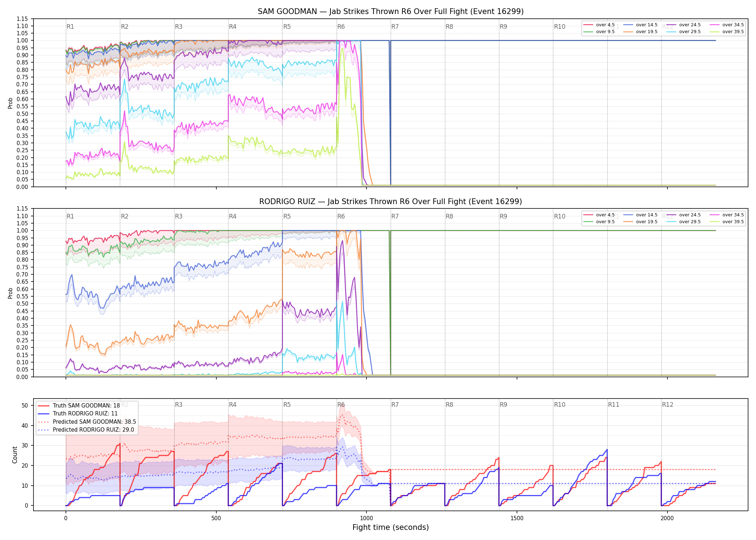Click the R4 round marker in Rodrigo Ruiz chart
756x540 pixels.
[233, 216]
